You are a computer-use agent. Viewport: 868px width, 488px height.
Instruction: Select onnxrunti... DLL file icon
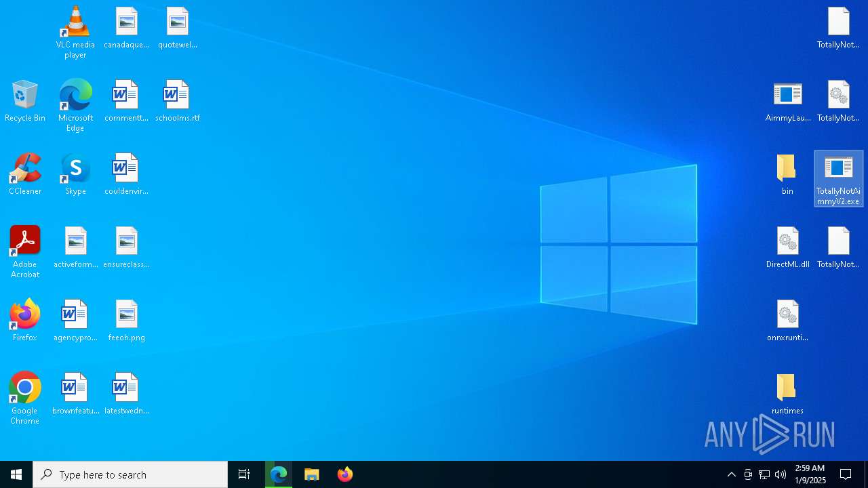(787, 321)
